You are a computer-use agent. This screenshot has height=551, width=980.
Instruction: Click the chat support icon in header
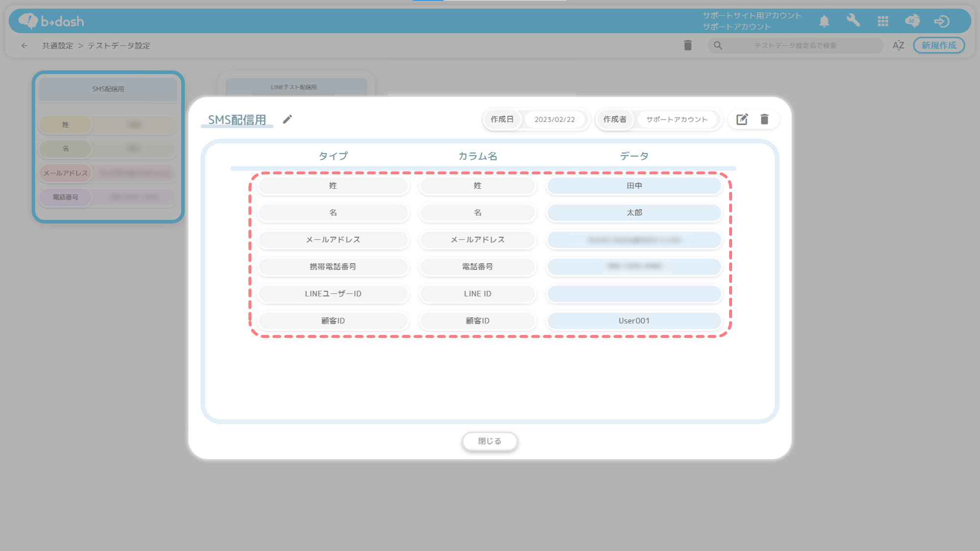point(912,21)
